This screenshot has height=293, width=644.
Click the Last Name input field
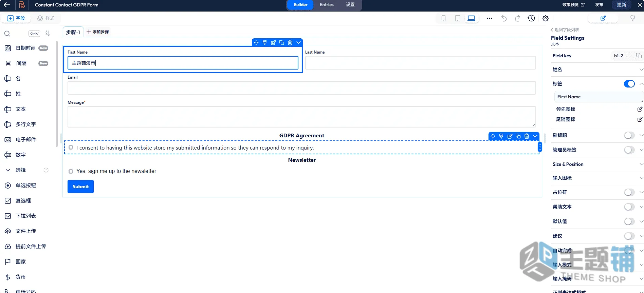coord(420,63)
